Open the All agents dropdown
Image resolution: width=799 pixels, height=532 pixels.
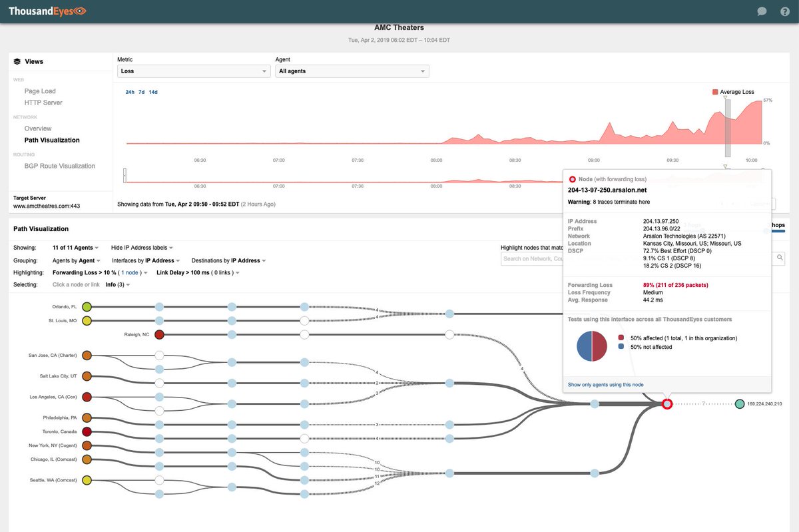click(x=352, y=71)
